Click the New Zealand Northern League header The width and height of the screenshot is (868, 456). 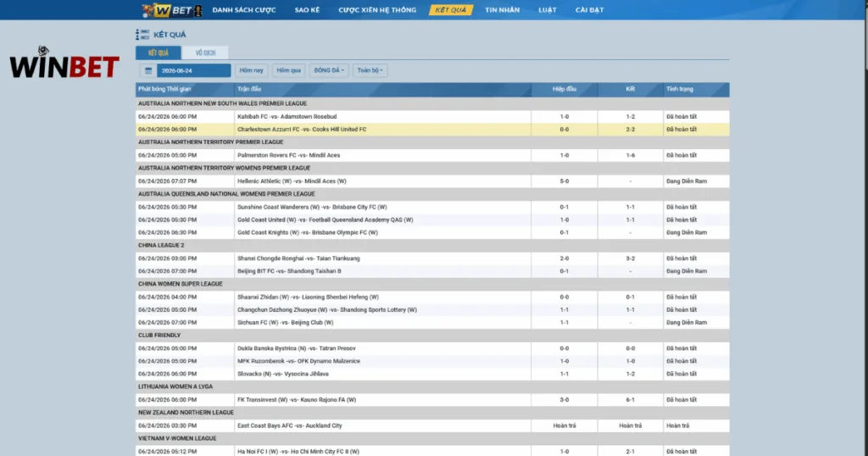point(432,412)
